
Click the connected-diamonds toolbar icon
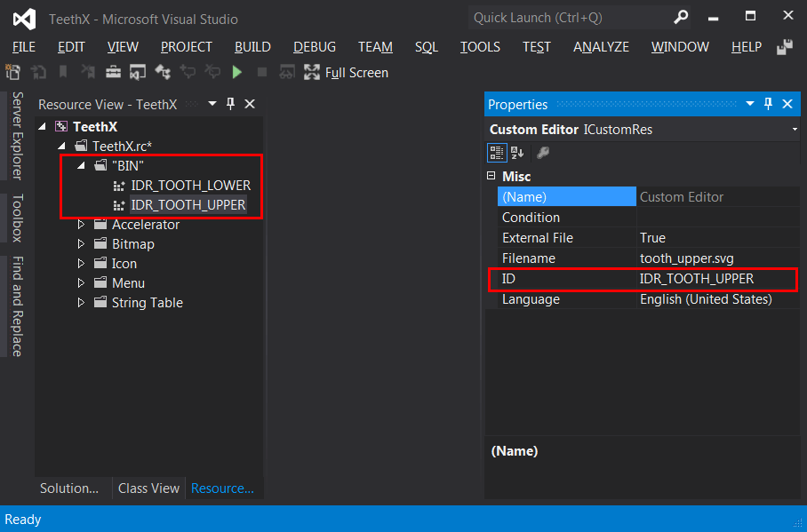pyautogui.click(x=163, y=72)
